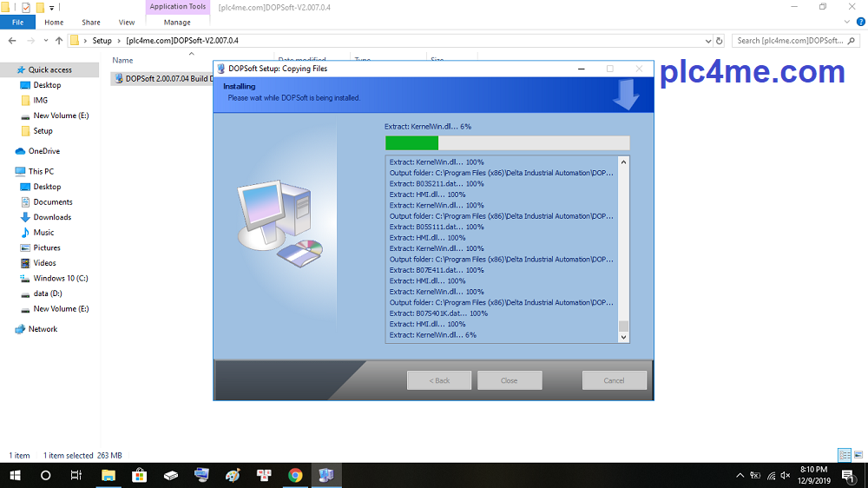The height and width of the screenshot is (488, 868).
Task: Open the File menu tab
Action: [x=17, y=23]
